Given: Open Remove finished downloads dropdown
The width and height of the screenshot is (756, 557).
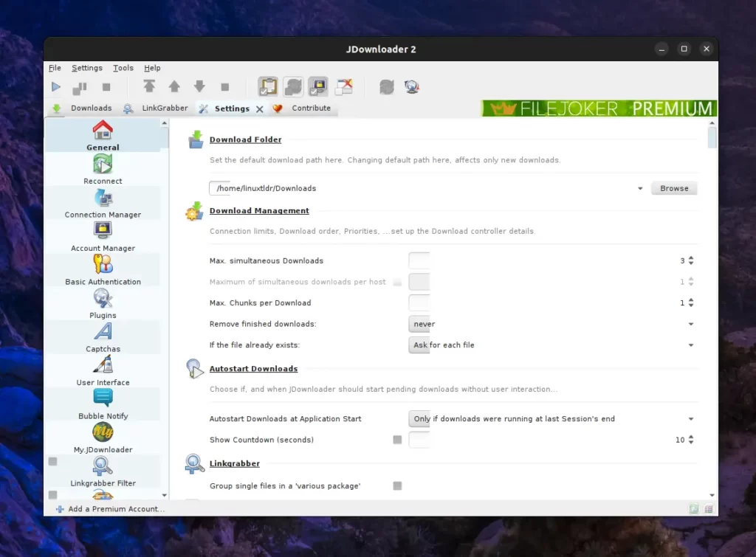Looking at the screenshot, I should (x=691, y=325).
